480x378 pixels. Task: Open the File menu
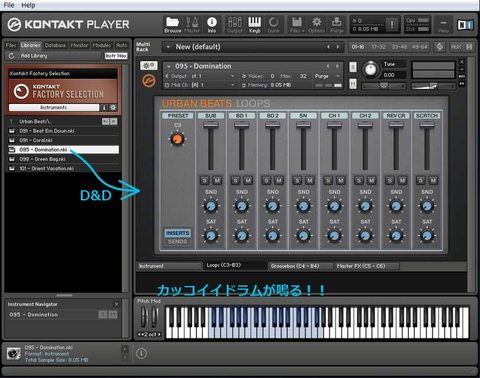coord(9,5)
